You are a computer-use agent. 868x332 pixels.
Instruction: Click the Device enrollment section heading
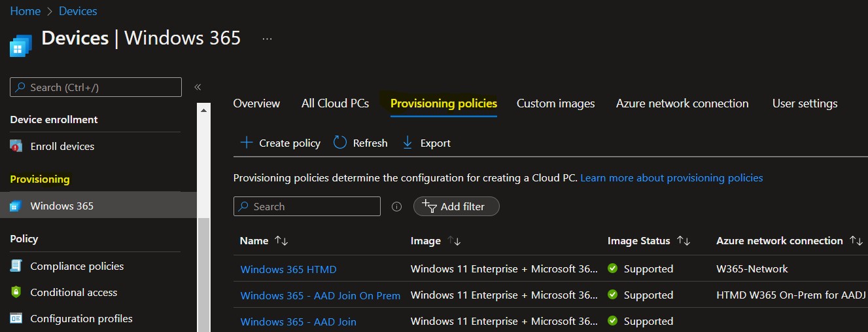tap(54, 119)
